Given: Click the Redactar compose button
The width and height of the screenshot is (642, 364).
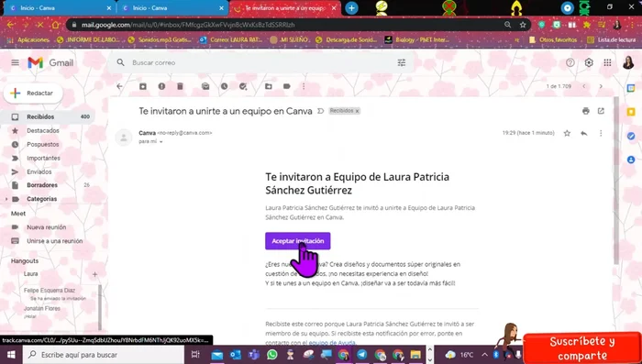Looking at the screenshot, I should pos(33,94).
